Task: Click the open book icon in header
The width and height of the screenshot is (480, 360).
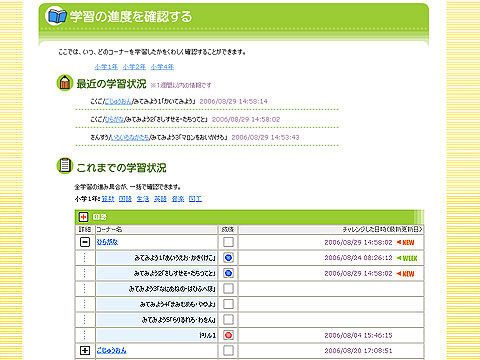Action: (x=56, y=16)
